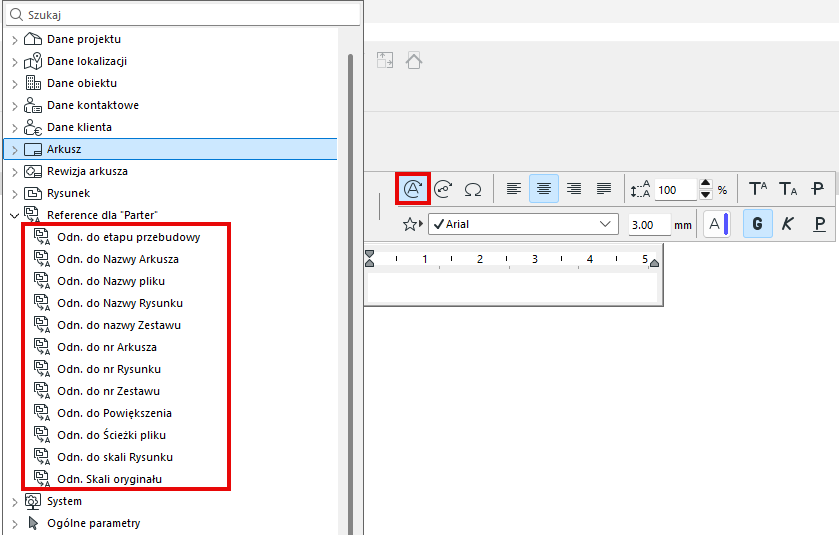Click the font size 3.00 field
This screenshot has height=535, width=839.
pyautogui.click(x=650, y=225)
